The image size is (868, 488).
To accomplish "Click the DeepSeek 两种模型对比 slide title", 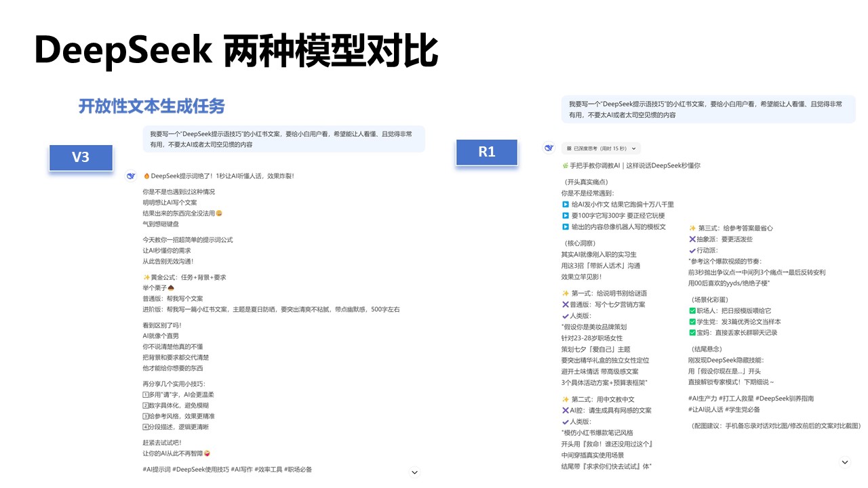I will 237,49.
